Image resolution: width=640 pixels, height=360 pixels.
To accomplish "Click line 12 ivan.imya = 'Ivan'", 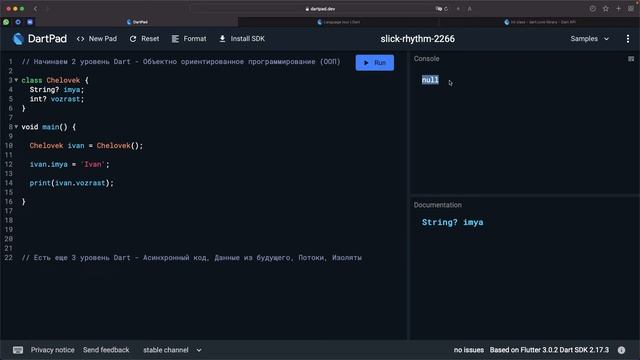I will (69, 164).
